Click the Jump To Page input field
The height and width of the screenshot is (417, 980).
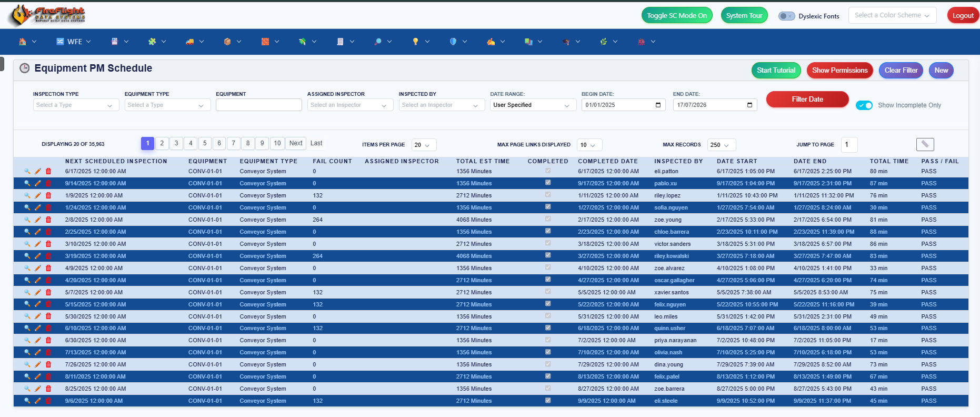849,145
